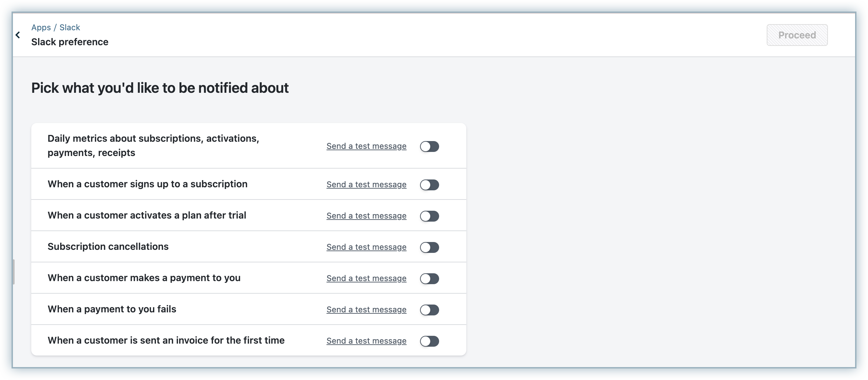Image resolution: width=868 pixels, height=380 pixels.
Task: Send test message for first invoice
Action: tap(366, 341)
